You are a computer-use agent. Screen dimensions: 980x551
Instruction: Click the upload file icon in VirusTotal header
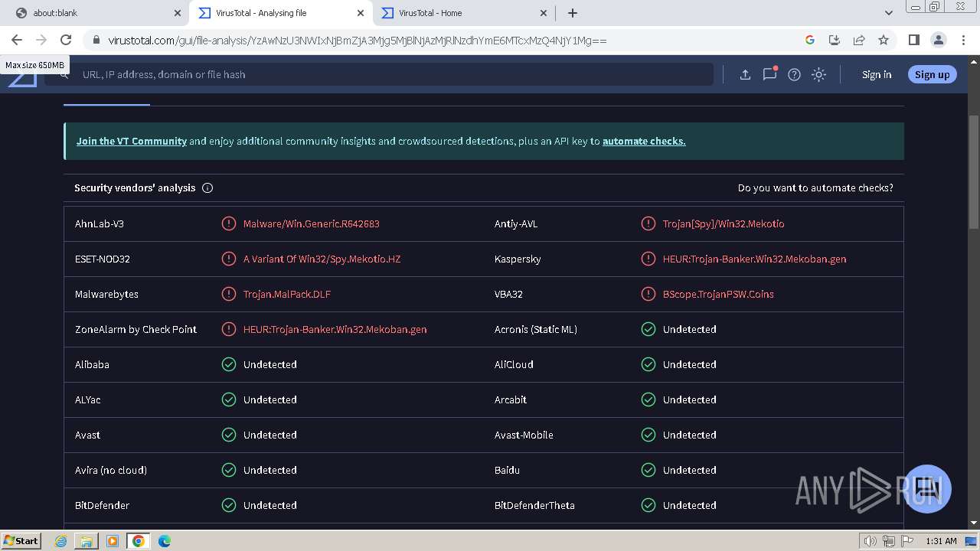tap(745, 74)
